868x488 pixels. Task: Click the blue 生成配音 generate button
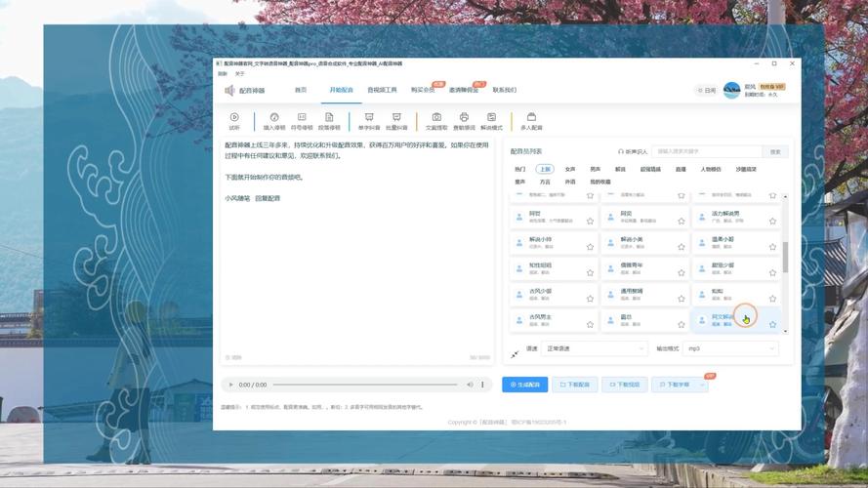click(524, 385)
